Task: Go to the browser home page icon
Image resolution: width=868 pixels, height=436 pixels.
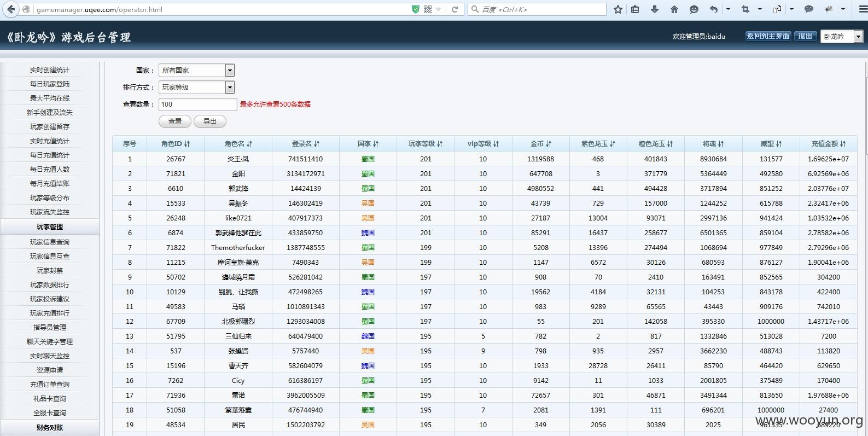Action: click(674, 9)
